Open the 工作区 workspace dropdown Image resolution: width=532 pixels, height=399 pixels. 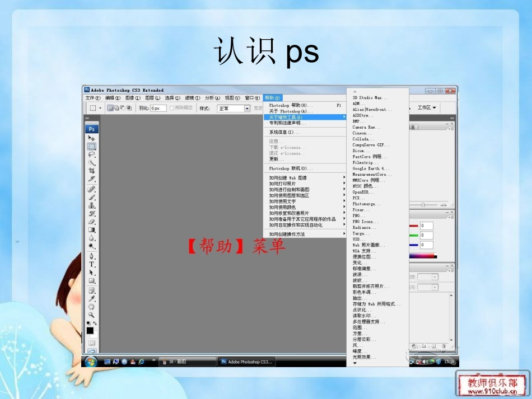click(x=427, y=108)
